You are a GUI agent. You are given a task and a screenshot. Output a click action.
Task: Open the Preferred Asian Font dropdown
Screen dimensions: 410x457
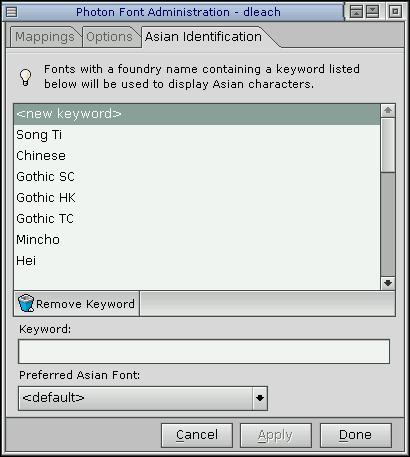click(x=143, y=398)
